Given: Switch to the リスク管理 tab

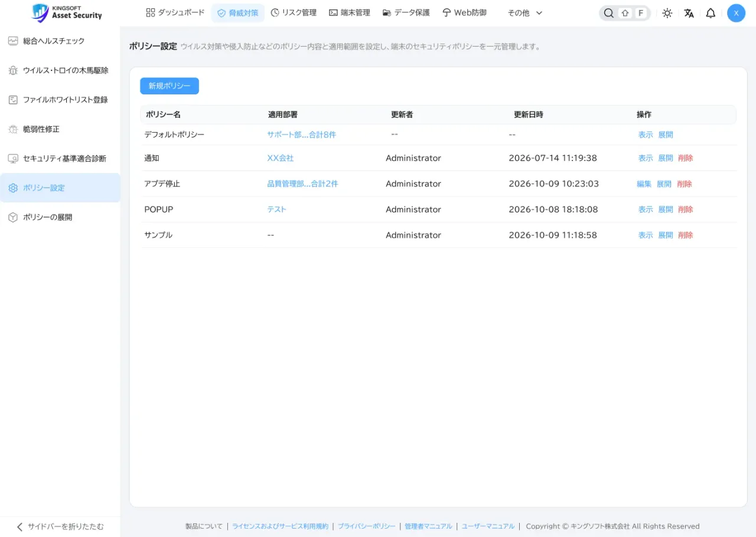Looking at the screenshot, I should coord(294,12).
